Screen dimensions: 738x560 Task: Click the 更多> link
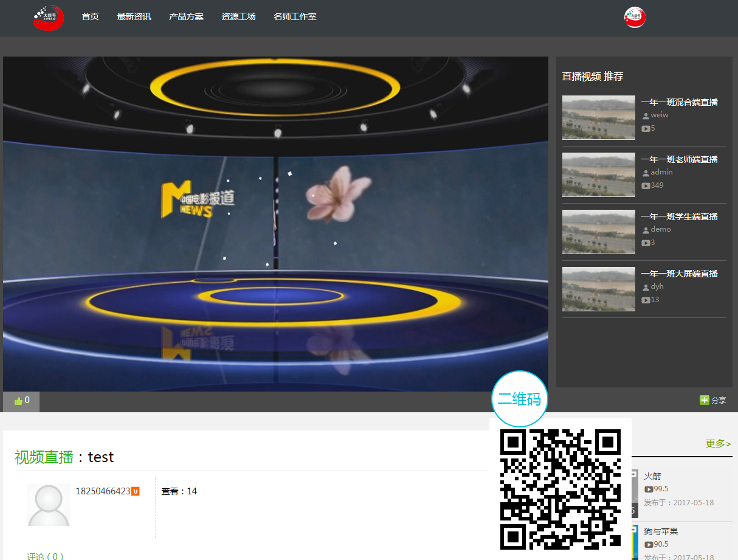718,444
